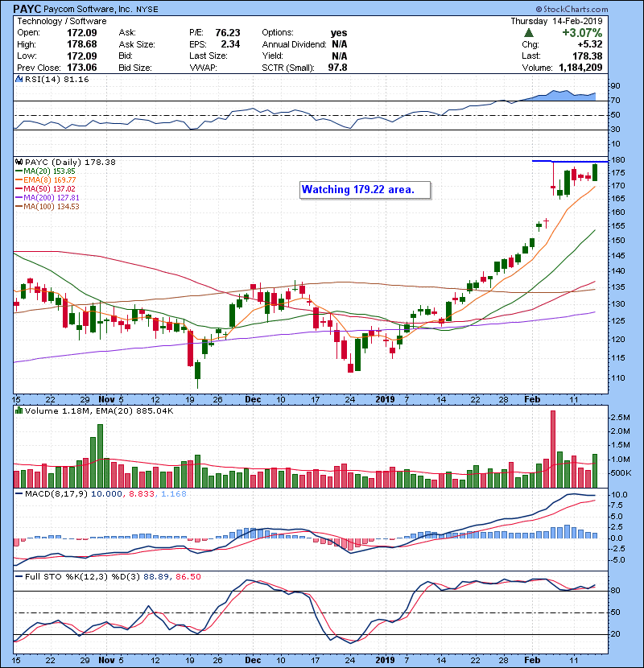This screenshot has height=668, width=644.
Task: Click the tallest red volume bar in February
Action: point(553,449)
